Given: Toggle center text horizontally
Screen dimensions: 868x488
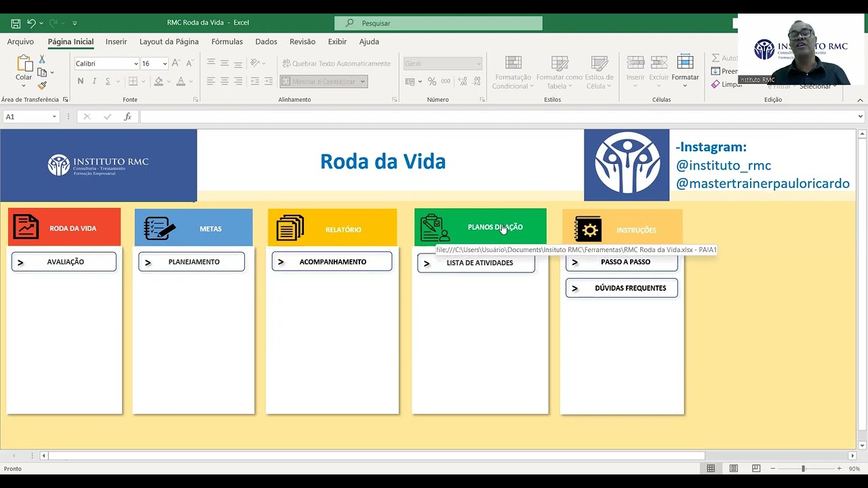Looking at the screenshot, I should coord(224,81).
